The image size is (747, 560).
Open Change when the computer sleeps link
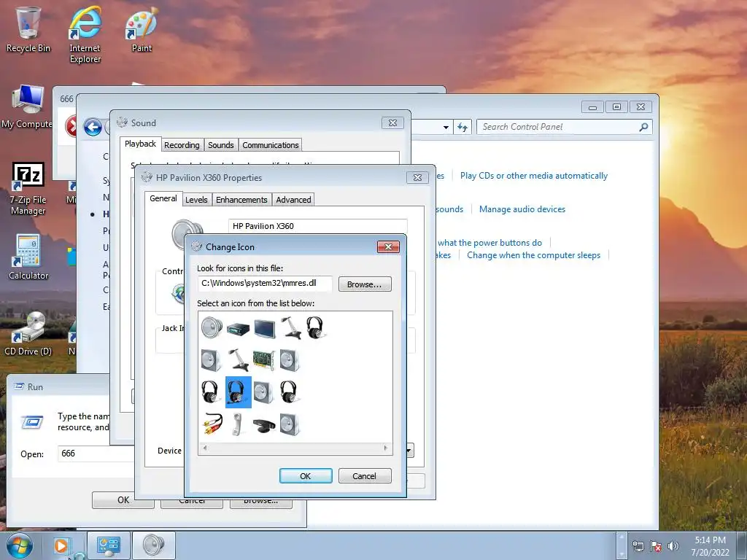pos(533,255)
